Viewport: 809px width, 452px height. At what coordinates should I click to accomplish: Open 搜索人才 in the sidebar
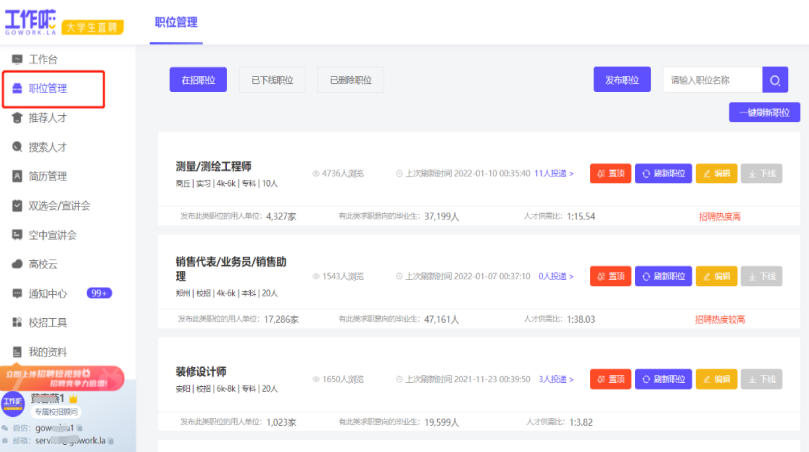point(47,147)
